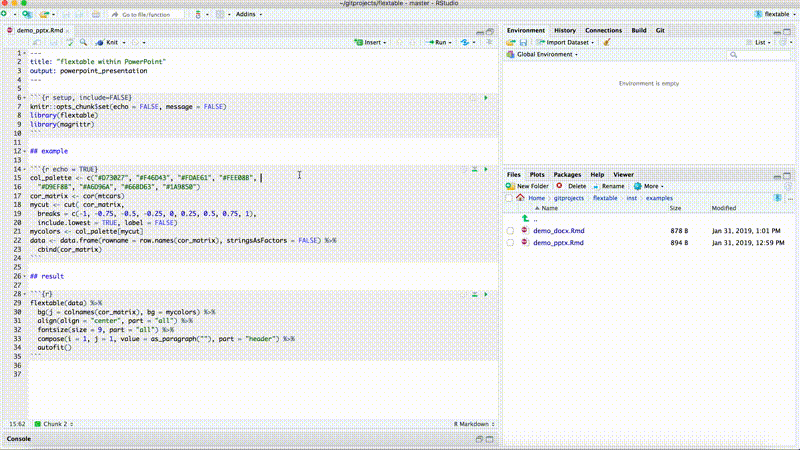The height and width of the screenshot is (450, 800).
Task: Open the Addins dropdown
Action: (x=248, y=14)
